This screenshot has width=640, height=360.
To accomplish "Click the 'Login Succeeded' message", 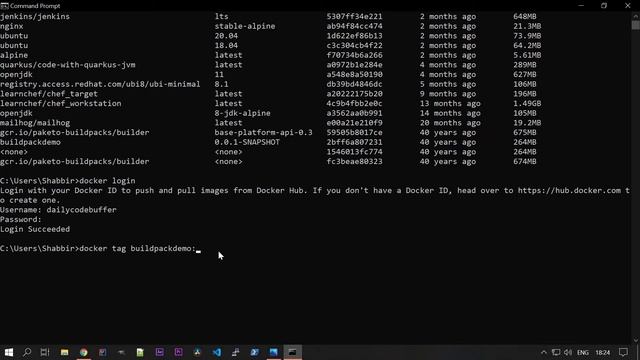I will tap(35, 229).
